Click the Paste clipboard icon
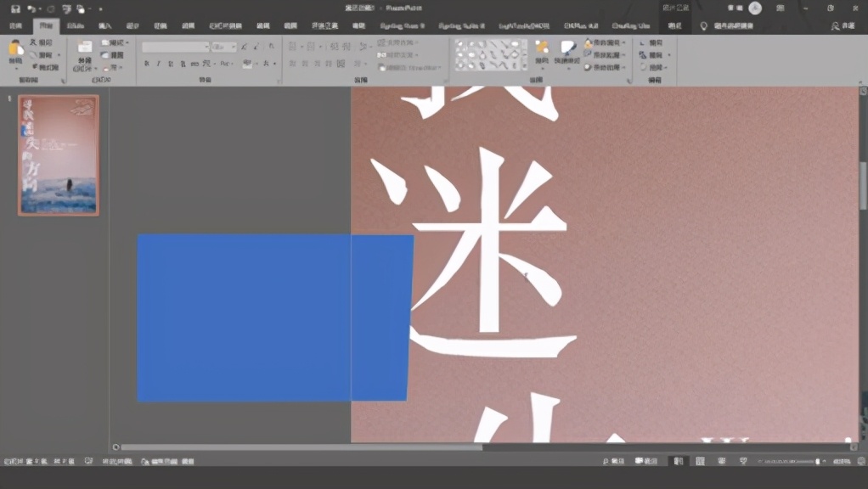This screenshot has height=489, width=868. (15, 48)
